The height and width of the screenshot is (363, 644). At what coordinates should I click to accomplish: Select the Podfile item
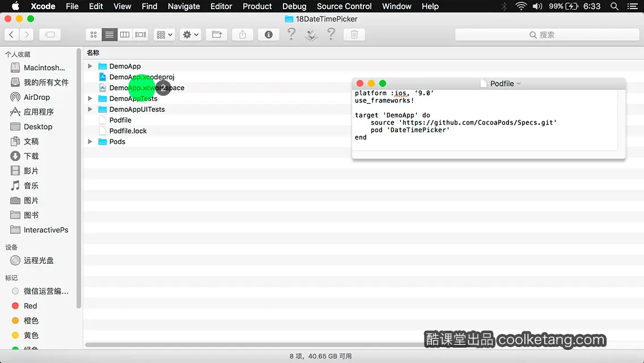[x=120, y=120]
